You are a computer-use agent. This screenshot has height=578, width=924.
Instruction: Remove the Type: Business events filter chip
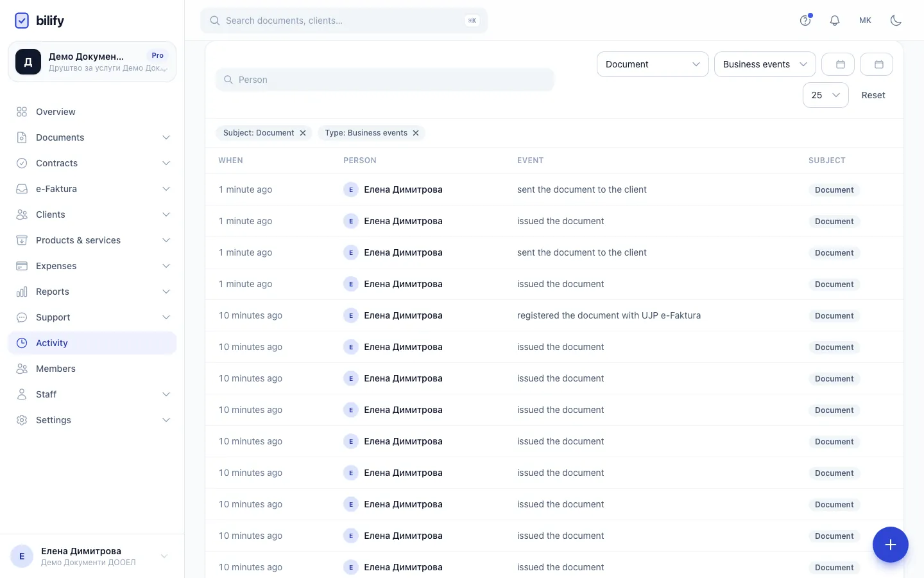click(416, 133)
